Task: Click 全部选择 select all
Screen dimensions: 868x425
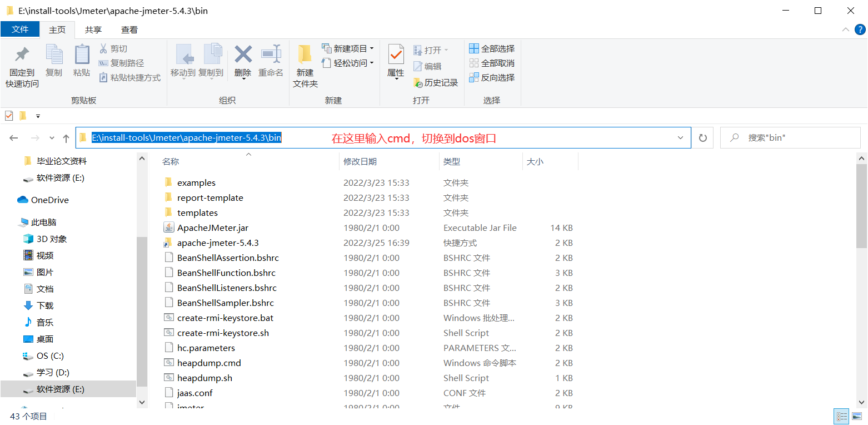Action: point(492,49)
